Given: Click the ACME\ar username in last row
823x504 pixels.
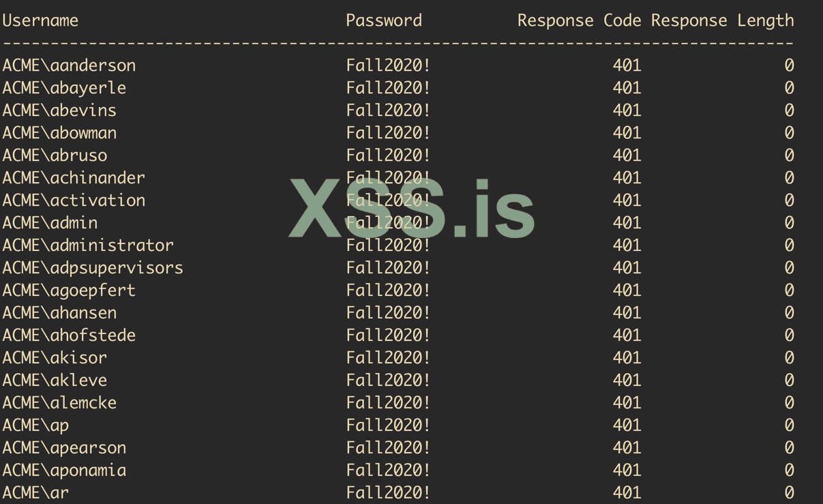Looking at the screenshot, I should pos(35,492).
